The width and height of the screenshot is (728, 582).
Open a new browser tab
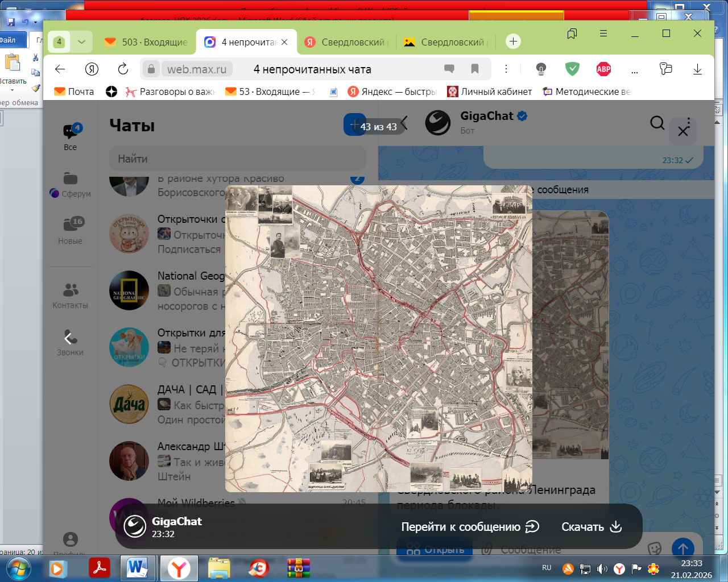tap(513, 41)
